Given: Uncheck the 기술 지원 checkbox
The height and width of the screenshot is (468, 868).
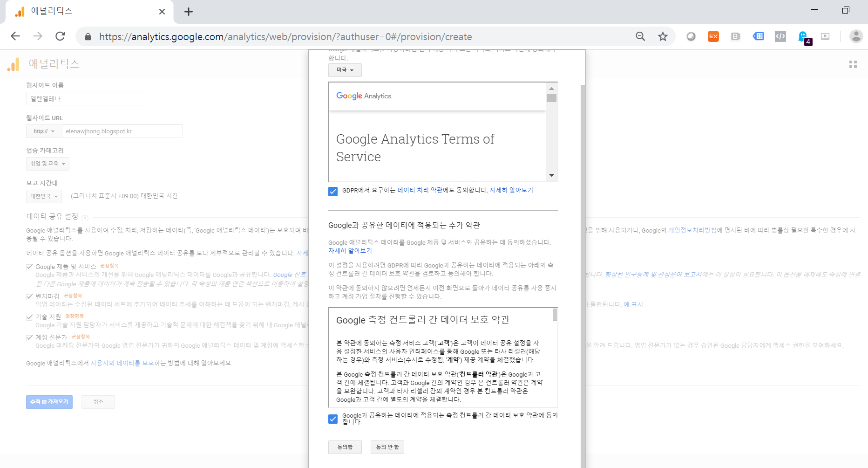Looking at the screenshot, I should point(29,317).
